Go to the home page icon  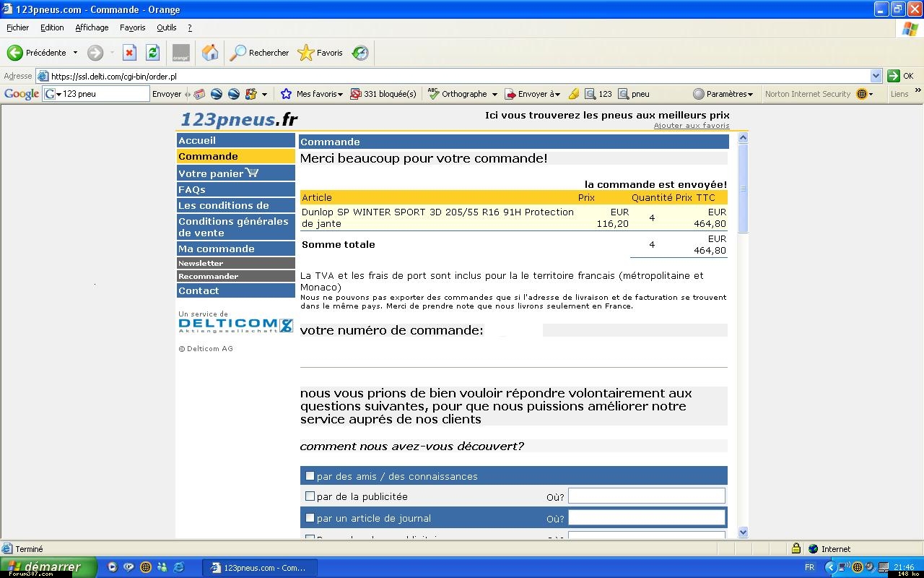[x=210, y=53]
